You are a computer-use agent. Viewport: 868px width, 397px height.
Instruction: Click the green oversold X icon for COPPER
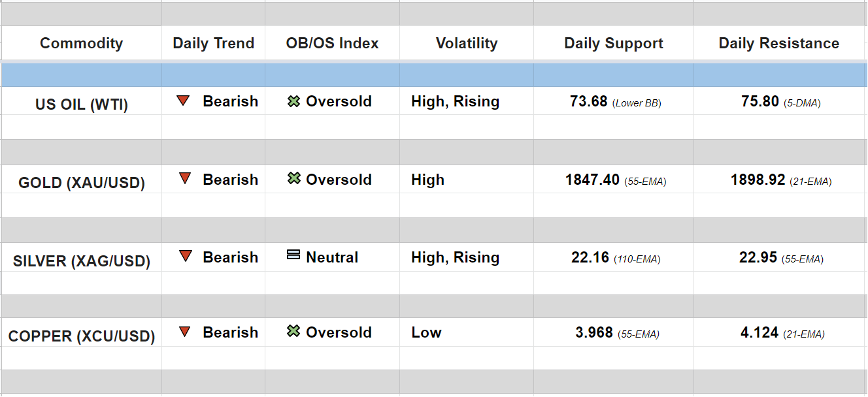(x=293, y=331)
